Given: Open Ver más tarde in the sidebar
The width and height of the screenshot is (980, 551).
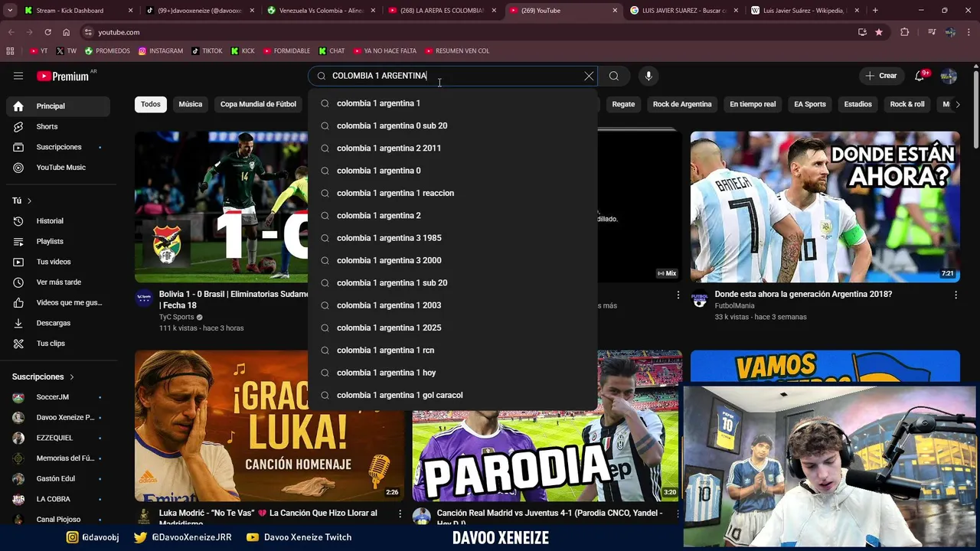Looking at the screenshot, I should click(58, 282).
